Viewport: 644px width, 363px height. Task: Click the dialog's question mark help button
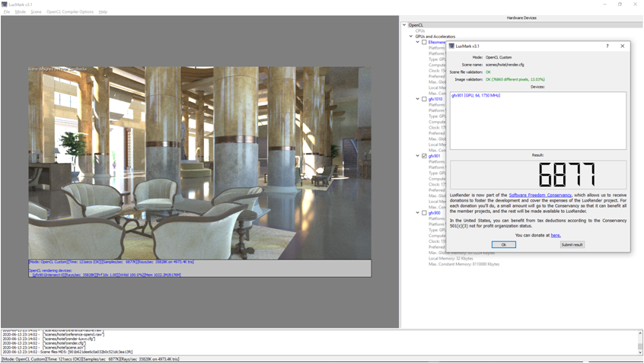point(607,46)
